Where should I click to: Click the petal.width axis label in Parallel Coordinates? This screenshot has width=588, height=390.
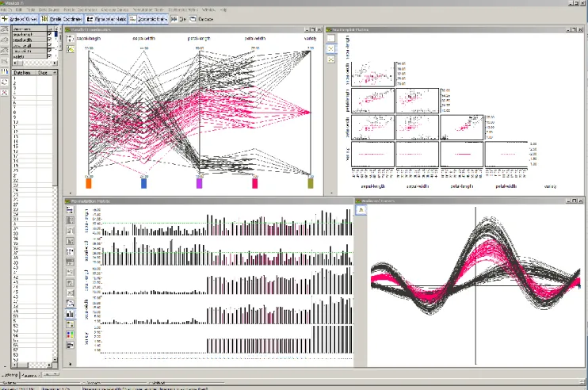coord(255,38)
